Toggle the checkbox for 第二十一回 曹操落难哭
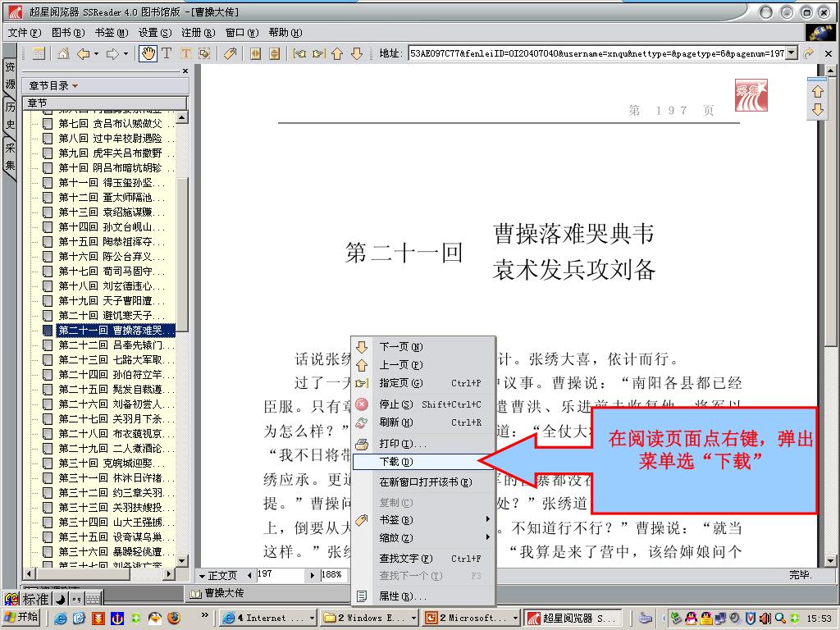Screen dimensions: 840x630 (x=48, y=330)
